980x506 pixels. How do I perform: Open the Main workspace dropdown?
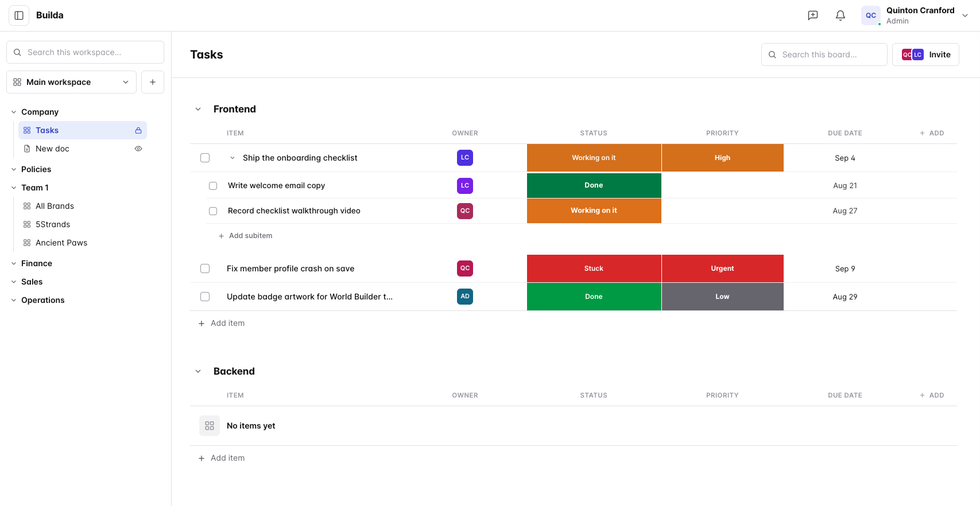71,82
